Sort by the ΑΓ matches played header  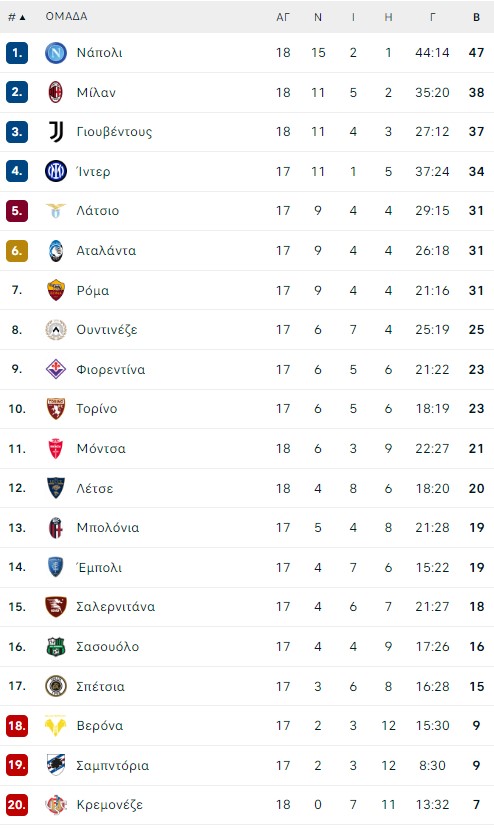point(283,17)
